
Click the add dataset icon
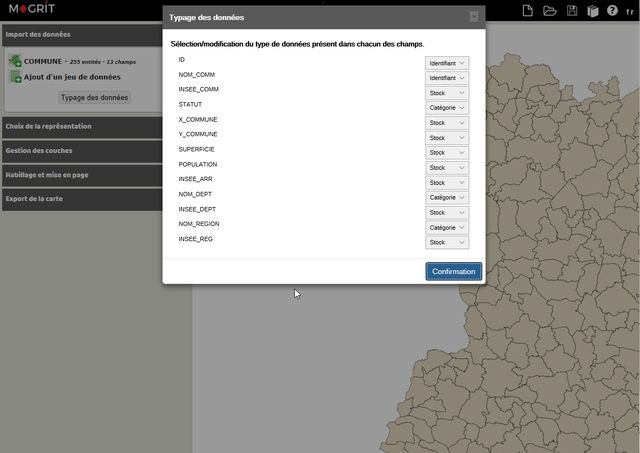(15, 76)
